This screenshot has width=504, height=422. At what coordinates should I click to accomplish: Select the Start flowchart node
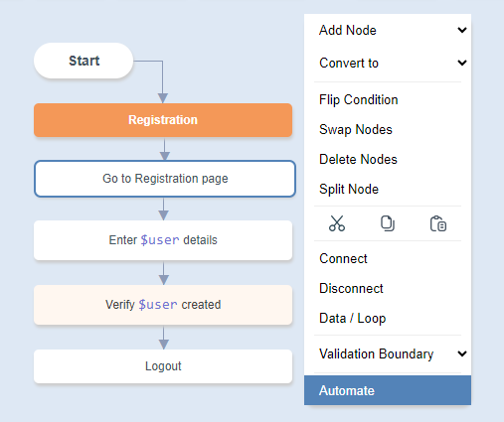click(x=84, y=61)
